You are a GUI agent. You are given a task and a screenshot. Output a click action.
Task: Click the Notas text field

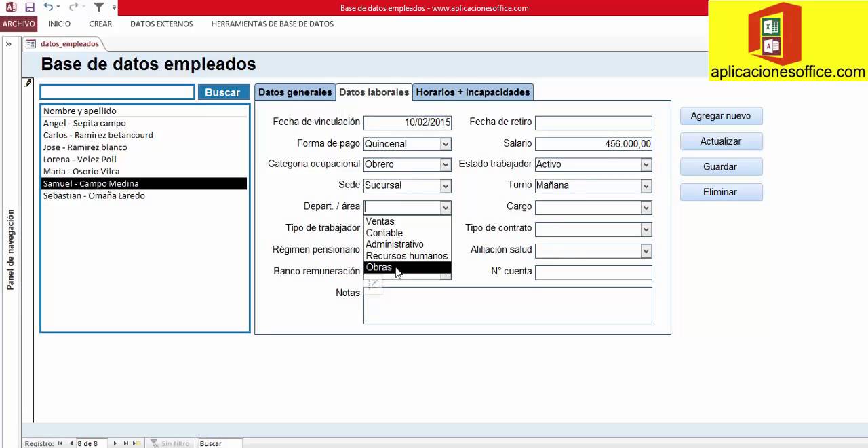[x=507, y=305]
